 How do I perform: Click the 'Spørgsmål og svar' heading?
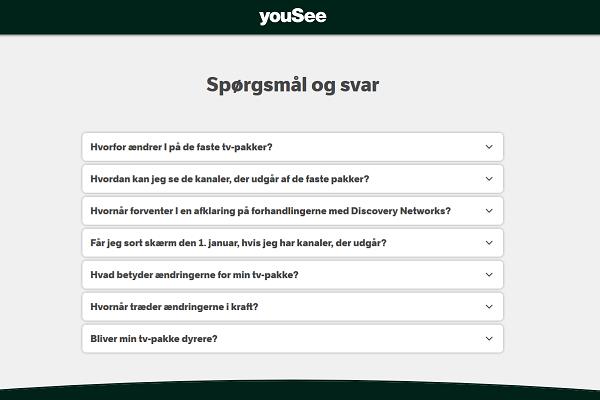pos(292,85)
